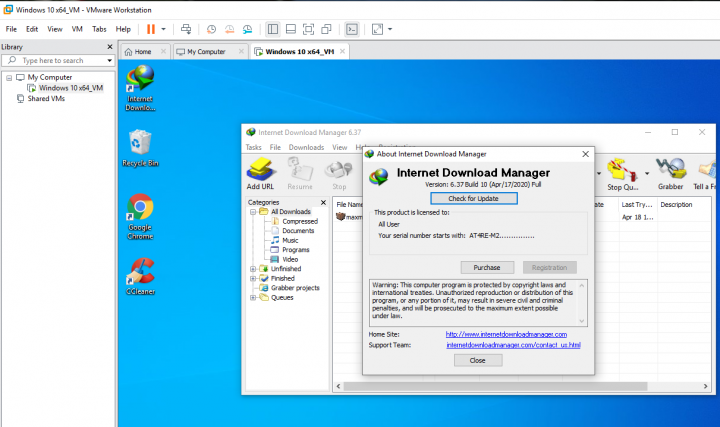Toggle the library sidebar view icon
720x427 pixels.
tap(273, 29)
